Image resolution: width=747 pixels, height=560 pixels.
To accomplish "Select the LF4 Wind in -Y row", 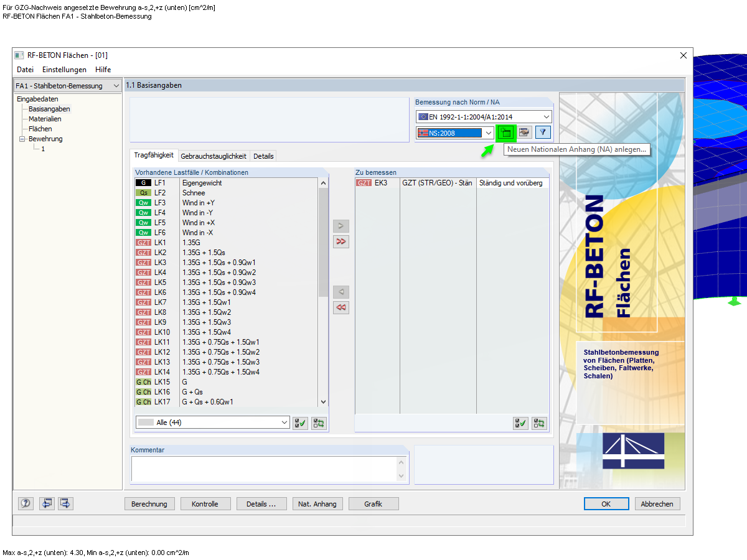I will pos(227,213).
